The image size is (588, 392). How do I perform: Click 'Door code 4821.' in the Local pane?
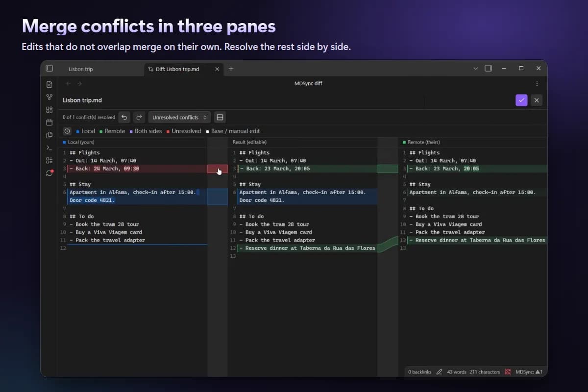click(92, 200)
